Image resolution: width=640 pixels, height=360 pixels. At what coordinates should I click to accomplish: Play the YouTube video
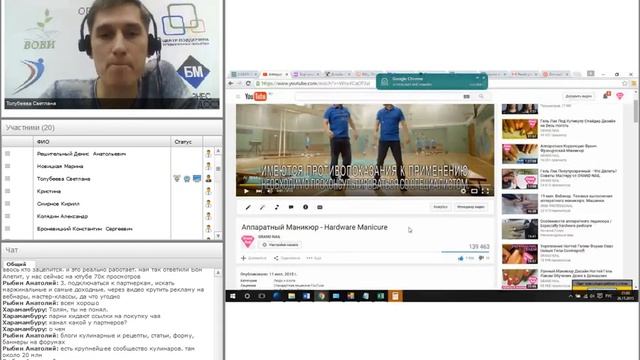[246, 191]
